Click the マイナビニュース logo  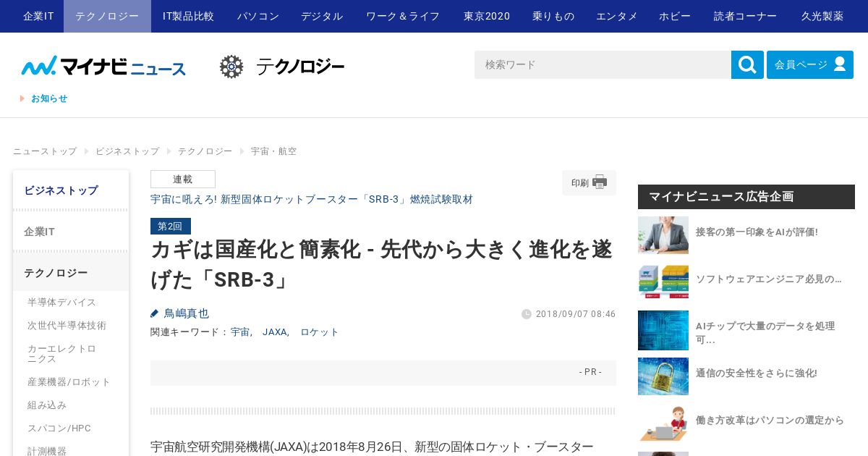(x=103, y=66)
